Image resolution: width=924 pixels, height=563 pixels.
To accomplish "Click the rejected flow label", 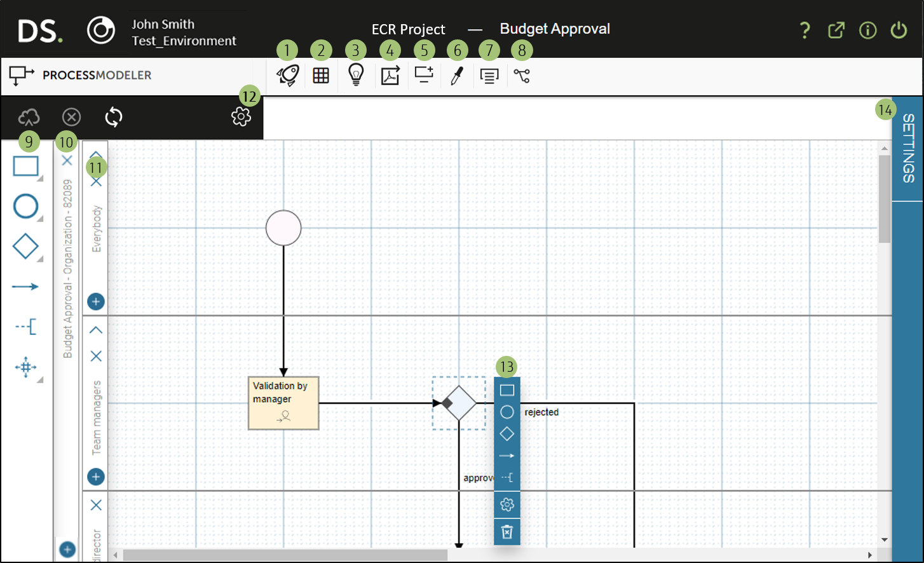I will pyautogui.click(x=541, y=412).
